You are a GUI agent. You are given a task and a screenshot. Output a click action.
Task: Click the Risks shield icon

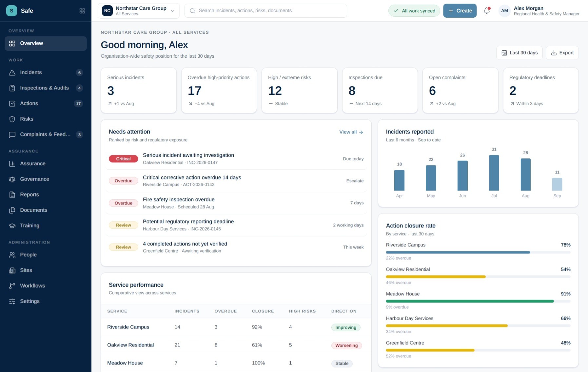[x=12, y=119]
